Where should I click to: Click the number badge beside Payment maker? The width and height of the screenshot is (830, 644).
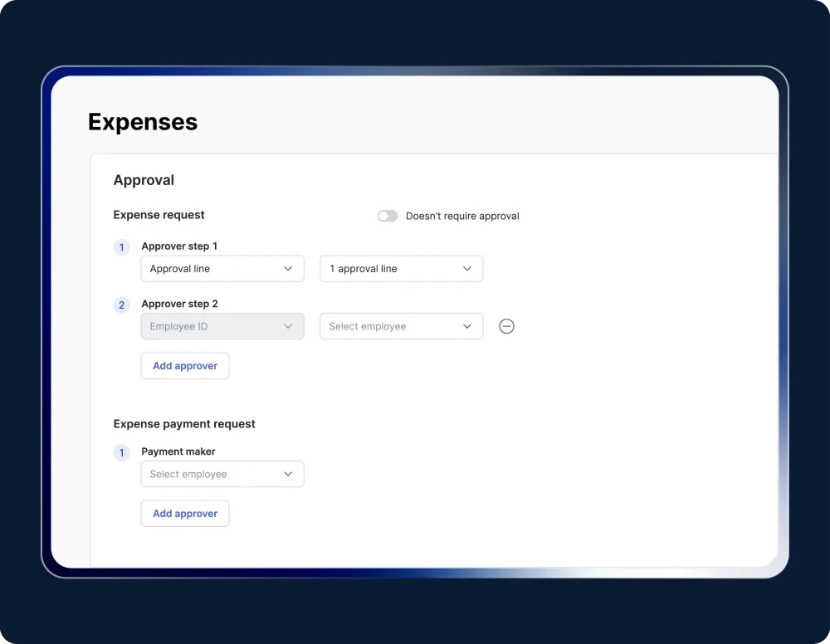click(x=122, y=453)
